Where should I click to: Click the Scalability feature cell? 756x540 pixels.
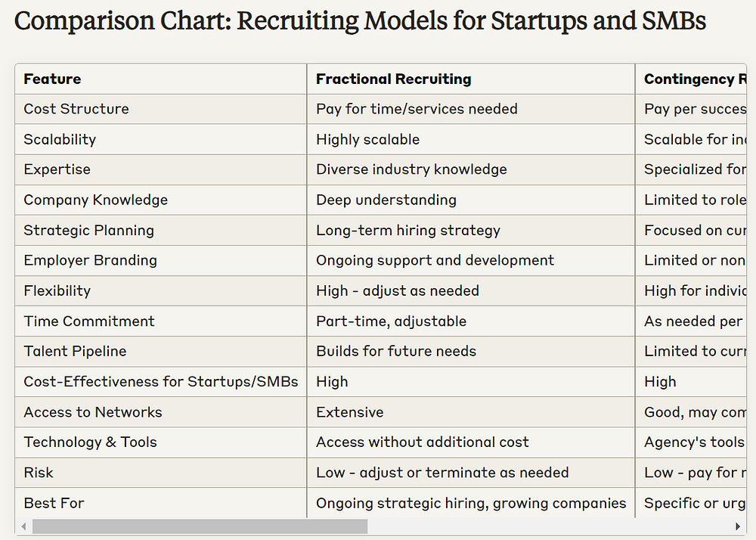pyautogui.click(x=59, y=139)
